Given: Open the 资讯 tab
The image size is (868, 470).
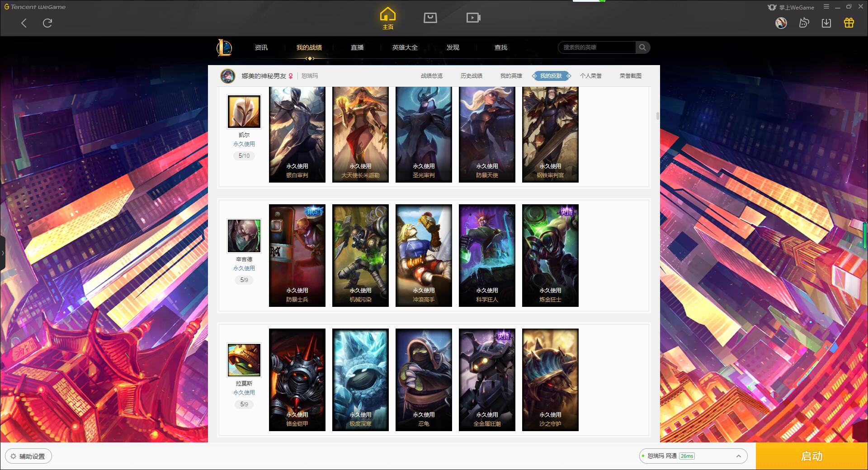Looking at the screenshot, I should click(x=261, y=47).
